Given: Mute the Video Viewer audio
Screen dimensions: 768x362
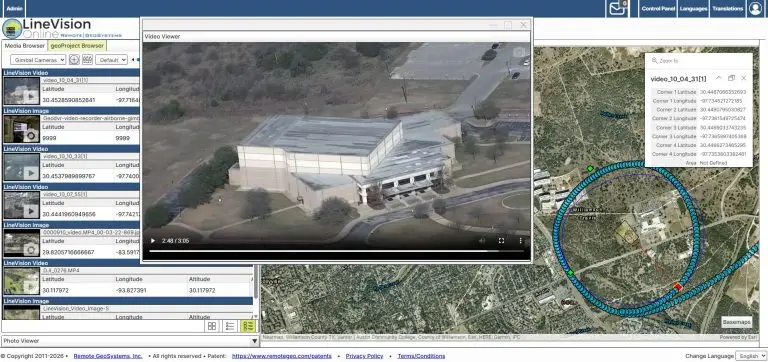Looking at the screenshot, I should pos(482,241).
